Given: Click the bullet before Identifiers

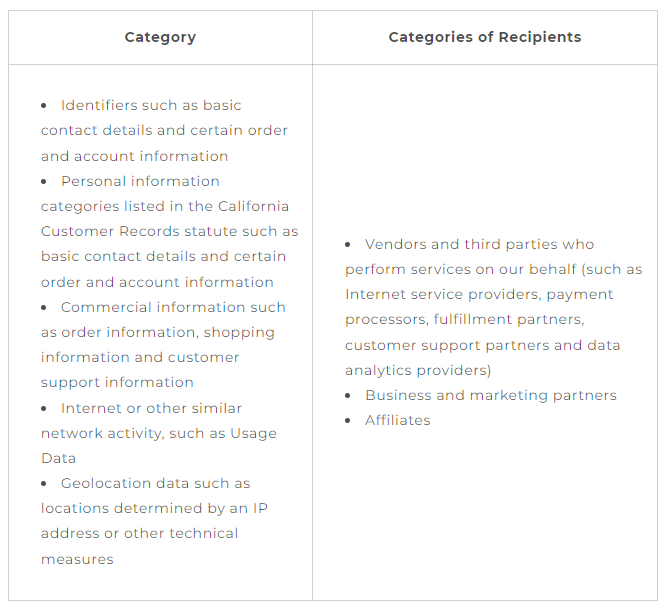Looking at the screenshot, I should (x=44, y=106).
